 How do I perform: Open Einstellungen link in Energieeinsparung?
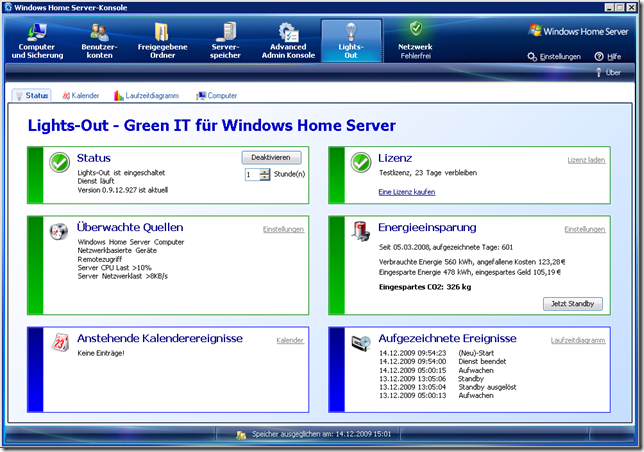tap(585, 229)
